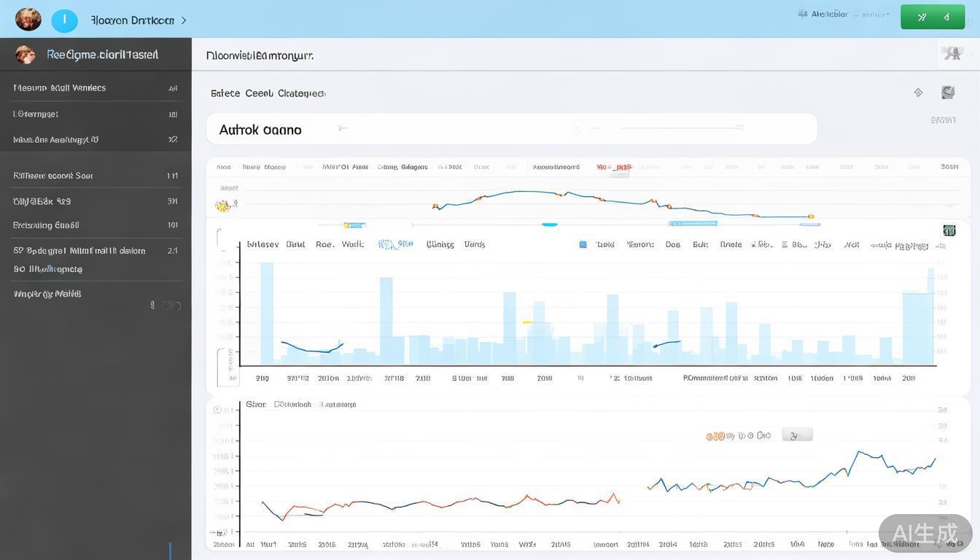
Task: Toggle the gray legend checkbox beside 'Bb'
Action: [785, 245]
